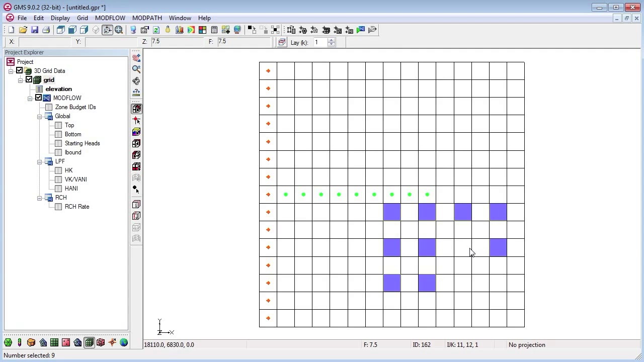This screenshot has height=362, width=644.
Task: Switch to the TIN module icon
Action: [8, 342]
